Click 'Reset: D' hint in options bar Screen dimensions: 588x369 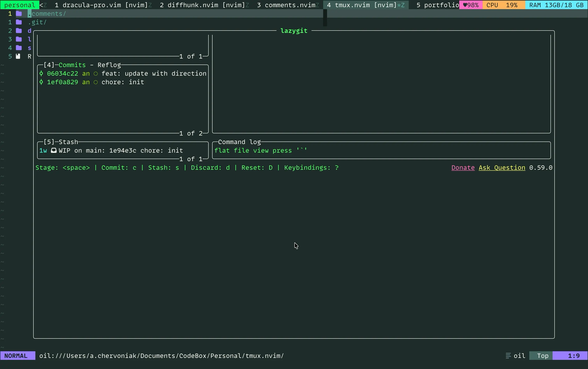point(257,168)
